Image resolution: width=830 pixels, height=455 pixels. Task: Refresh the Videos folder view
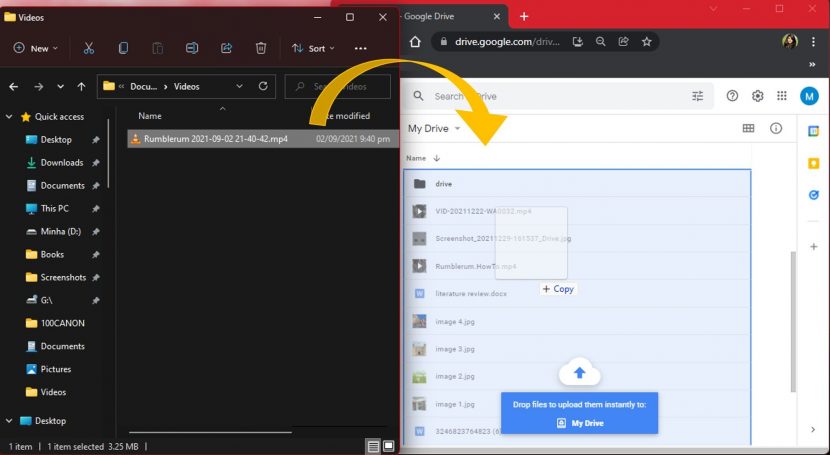263,86
